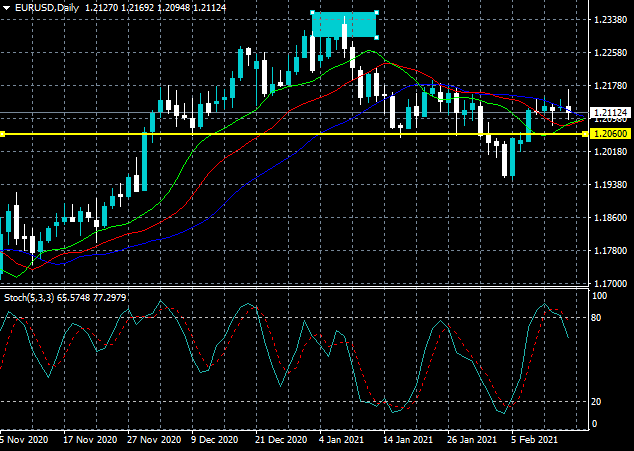Click the 1.23380 price axis label
This screenshot has height=451, width=634.
tap(611, 19)
